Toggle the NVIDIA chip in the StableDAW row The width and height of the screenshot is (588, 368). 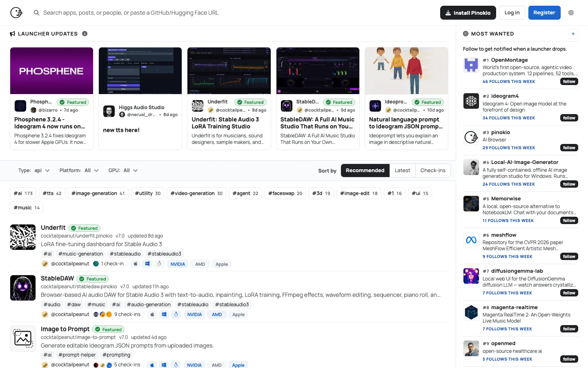click(x=194, y=314)
